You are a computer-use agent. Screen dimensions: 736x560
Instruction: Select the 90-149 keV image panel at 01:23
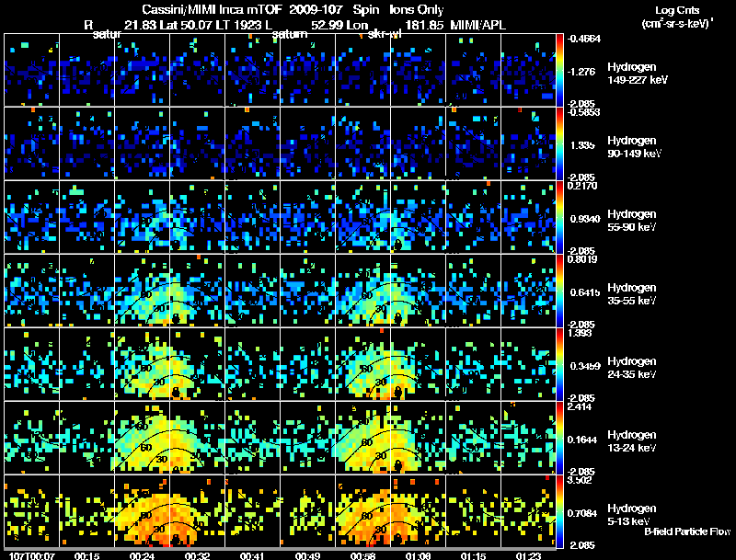click(x=528, y=143)
